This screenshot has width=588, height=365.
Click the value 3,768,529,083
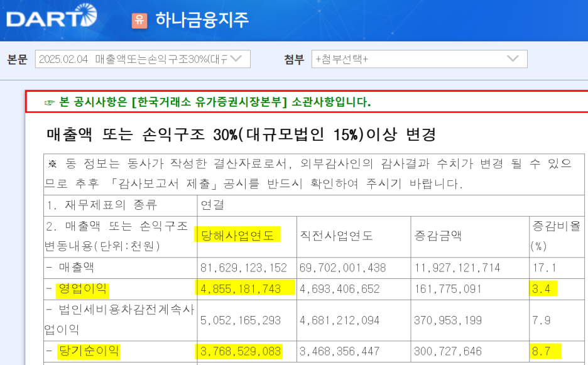tap(241, 352)
